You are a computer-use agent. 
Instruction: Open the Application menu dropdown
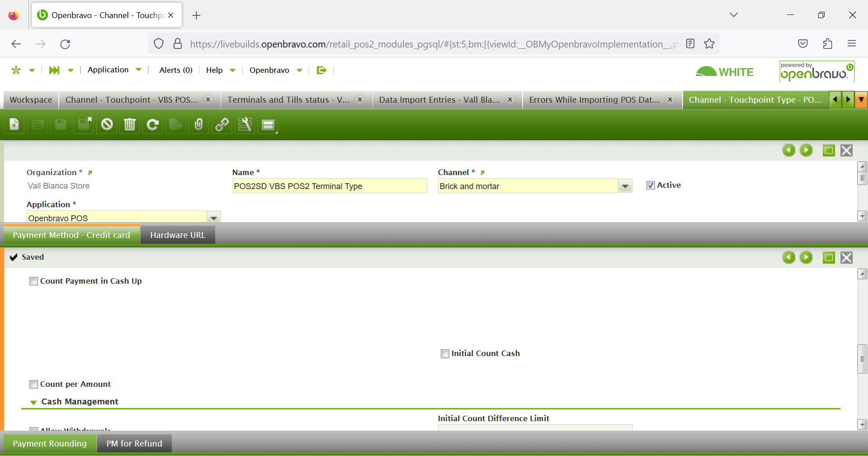click(x=114, y=70)
